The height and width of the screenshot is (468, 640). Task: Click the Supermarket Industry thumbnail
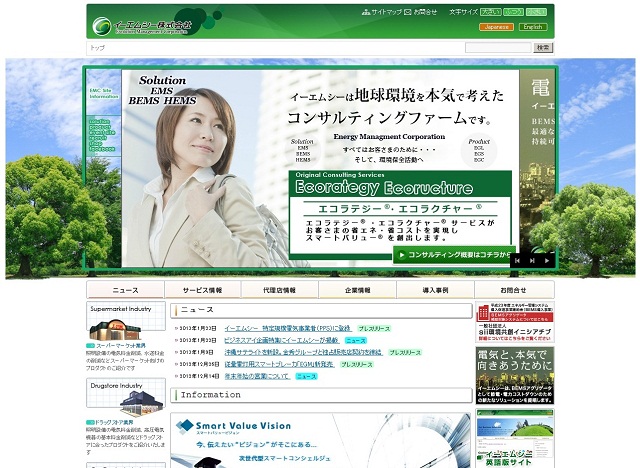tap(126, 321)
